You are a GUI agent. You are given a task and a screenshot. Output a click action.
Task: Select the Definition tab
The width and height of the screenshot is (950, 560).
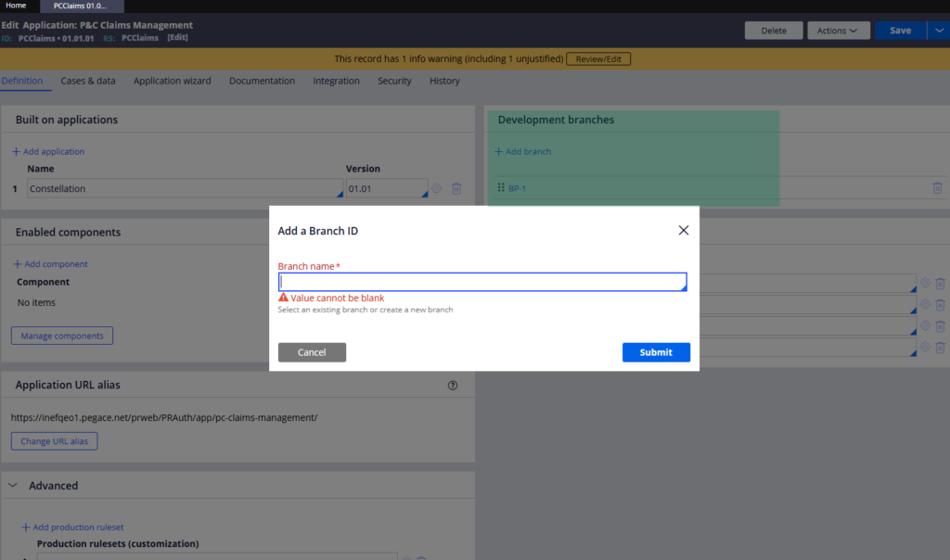coord(22,81)
